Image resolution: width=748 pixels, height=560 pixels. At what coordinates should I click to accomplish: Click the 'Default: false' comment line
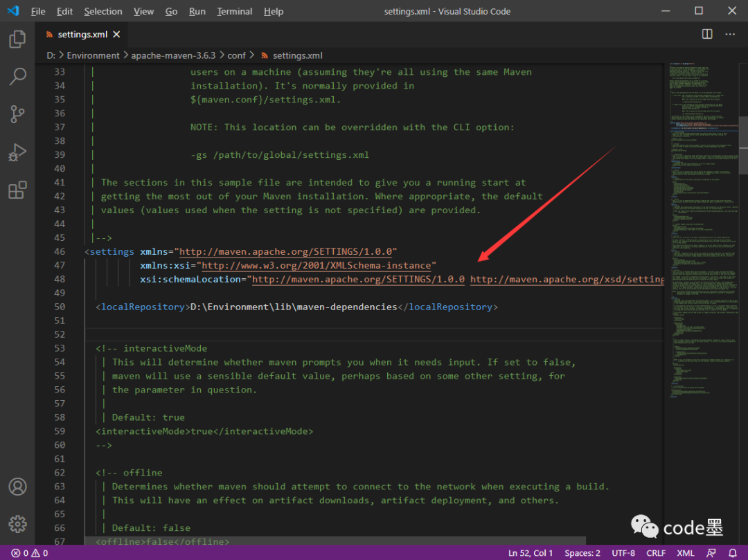click(x=151, y=528)
